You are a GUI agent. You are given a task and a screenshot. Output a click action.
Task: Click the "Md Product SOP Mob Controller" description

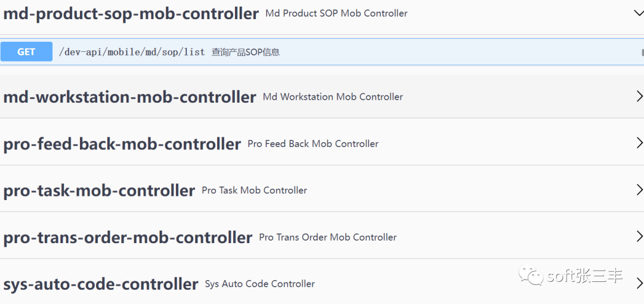336,13
